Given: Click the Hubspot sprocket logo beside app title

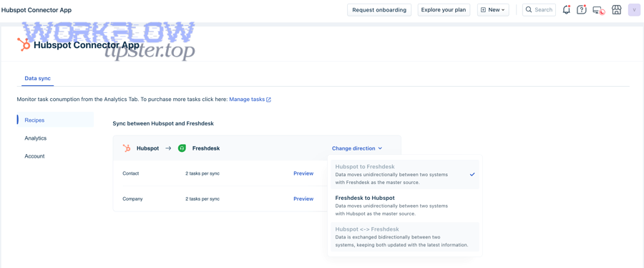Looking at the screenshot, I should tap(24, 44).
